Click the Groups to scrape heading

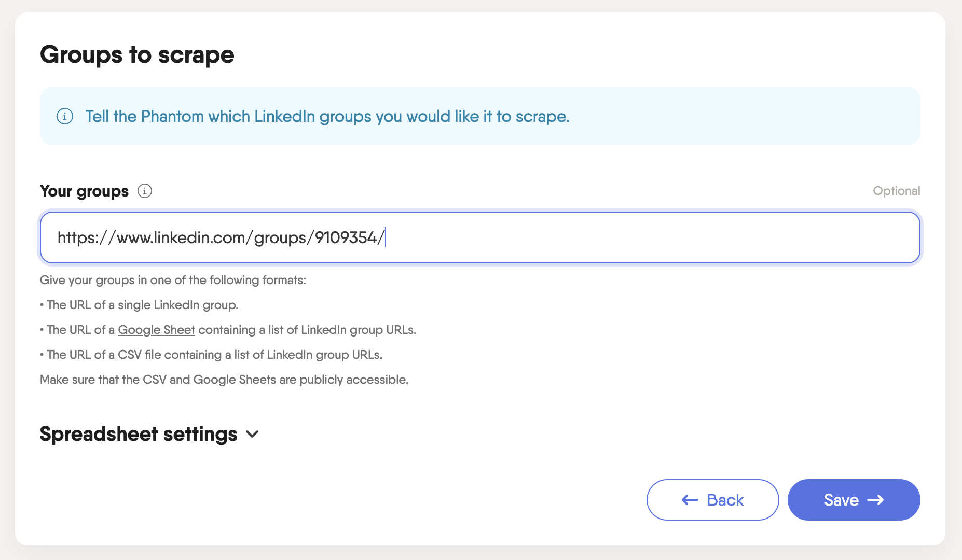click(137, 54)
